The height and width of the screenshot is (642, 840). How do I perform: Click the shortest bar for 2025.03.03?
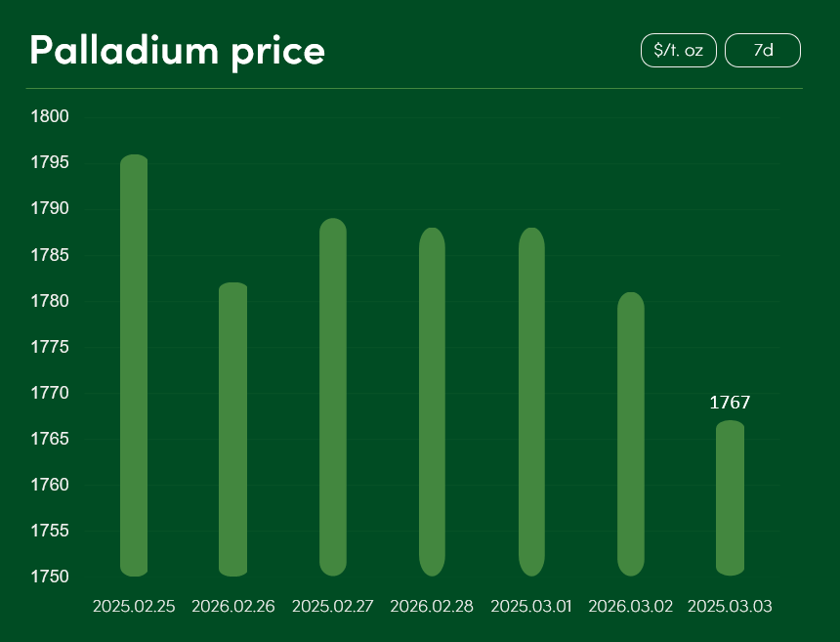[730, 498]
